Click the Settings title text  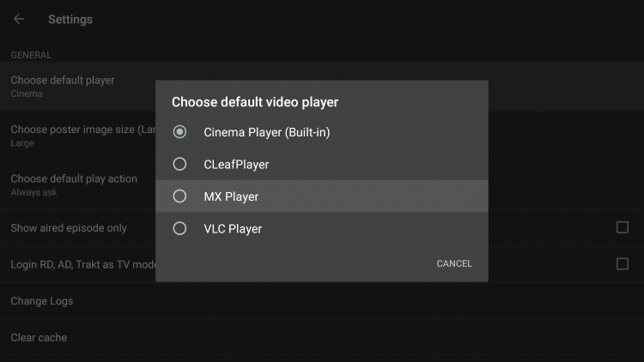(x=70, y=19)
